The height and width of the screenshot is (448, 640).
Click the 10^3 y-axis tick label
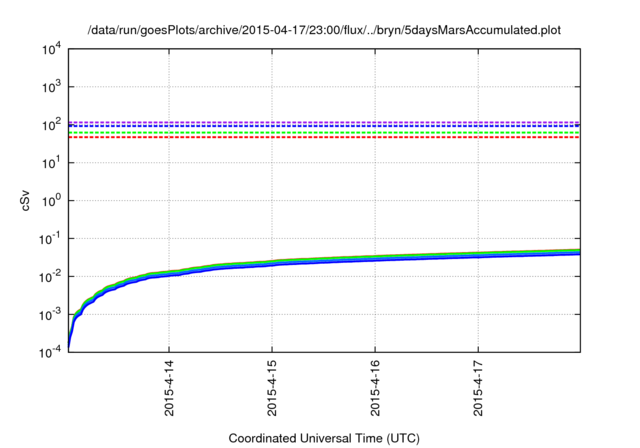point(51,87)
